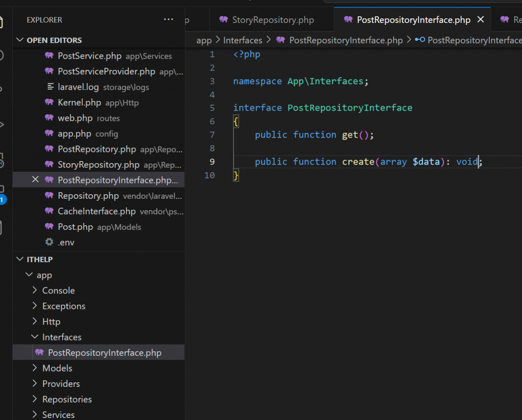This screenshot has width=522, height=420.
Task: Open PostRepository.php in open editors
Action: 98,149
